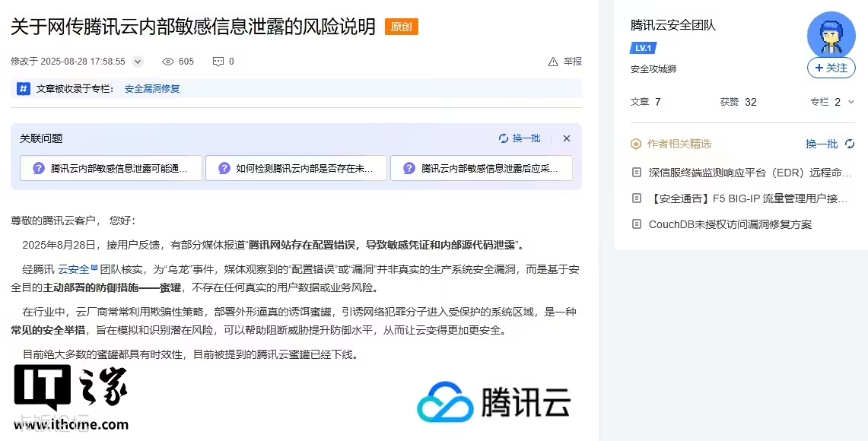Expand the modification date dropdown arrow
868x441 pixels.
(138, 62)
